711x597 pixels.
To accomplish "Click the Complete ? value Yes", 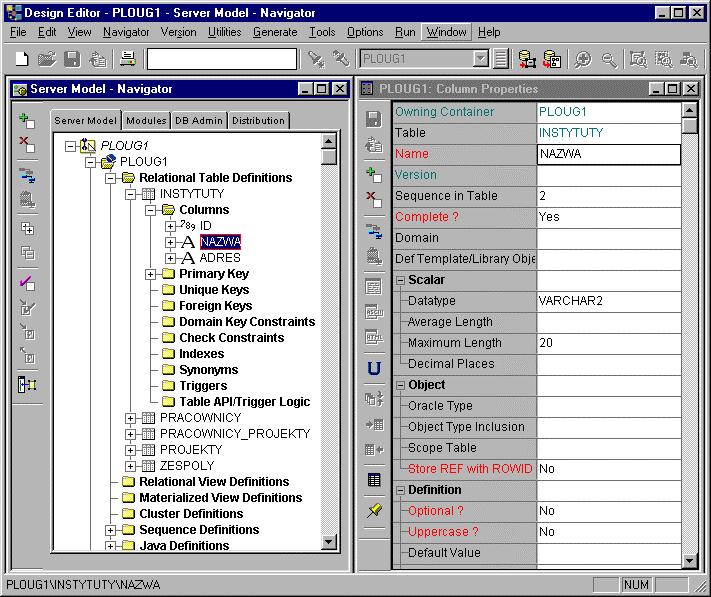I will click(x=609, y=217).
